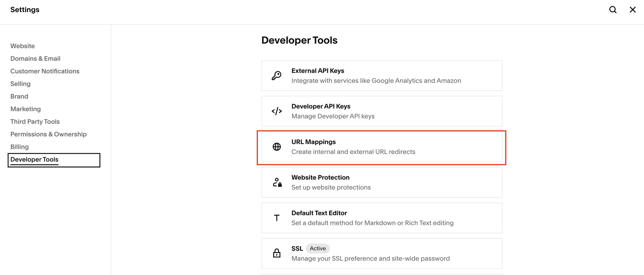Click the padlock icon next to SSL
Image resolution: width=644 pixels, height=275 pixels.
click(x=276, y=253)
